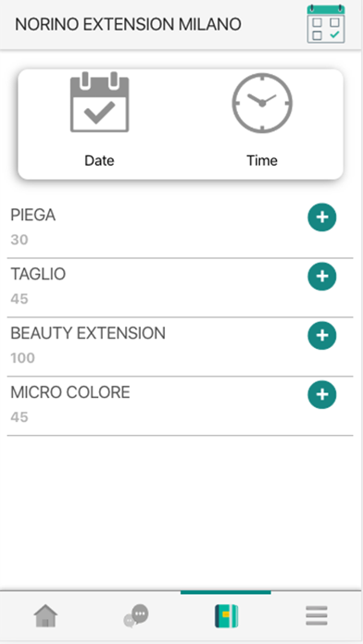Screen dimensions: 363x644
Task: Click the 30 duration under PIEGA
Action: (x=19, y=240)
